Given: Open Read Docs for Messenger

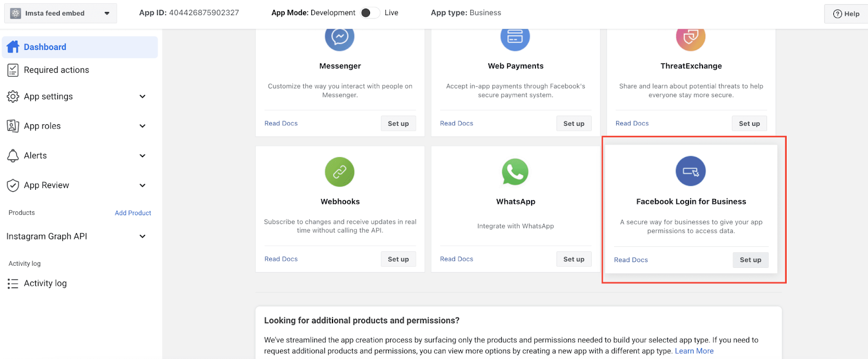Looking at the screenshot, I should pyautogui.click(x=281, y=124).
